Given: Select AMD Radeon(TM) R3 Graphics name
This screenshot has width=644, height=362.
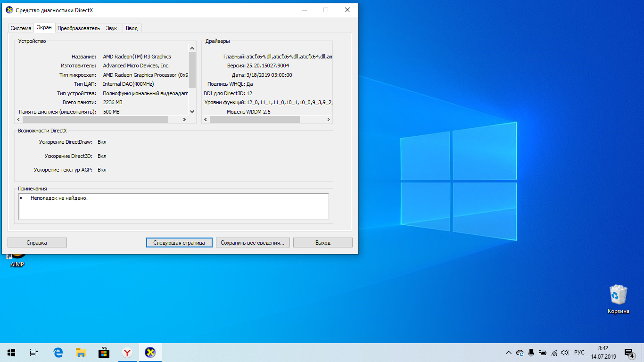Looking at the screenshot, I should pos(137,57).
